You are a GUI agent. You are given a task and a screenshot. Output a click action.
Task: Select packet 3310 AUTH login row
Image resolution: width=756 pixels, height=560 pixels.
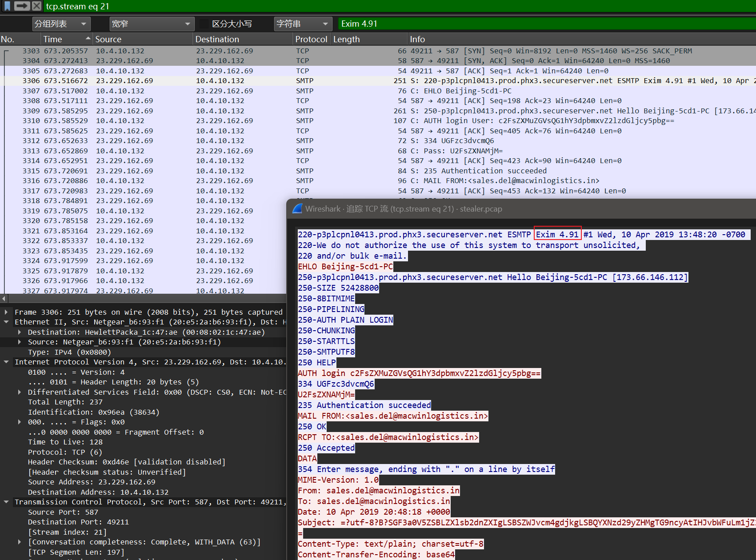378,120
